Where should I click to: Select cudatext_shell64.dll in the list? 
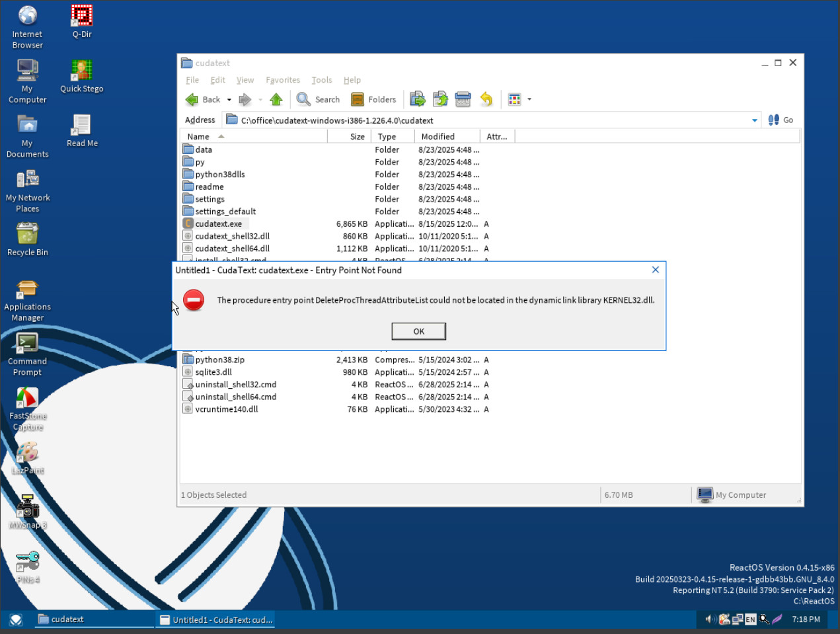click(x=226, y=249)
